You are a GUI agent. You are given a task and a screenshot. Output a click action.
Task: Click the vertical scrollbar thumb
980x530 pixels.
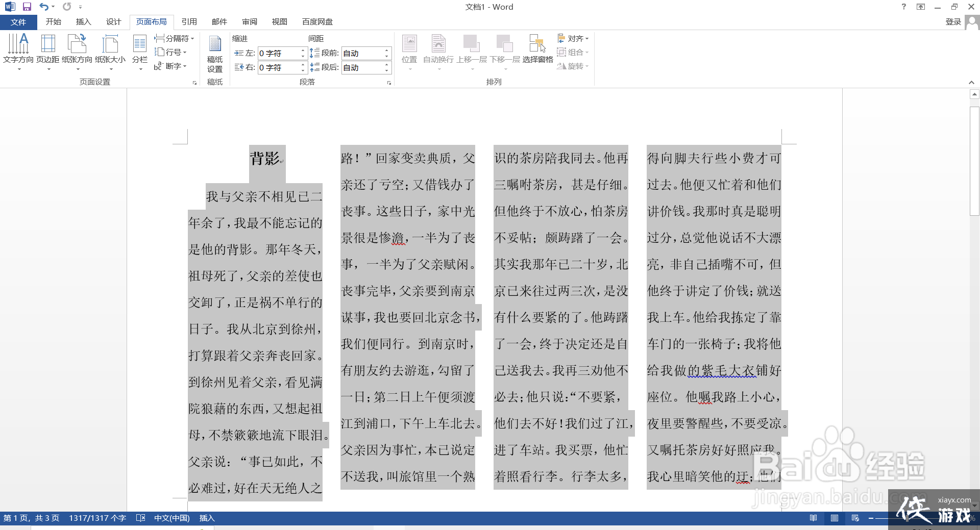(x=974, y=161)
